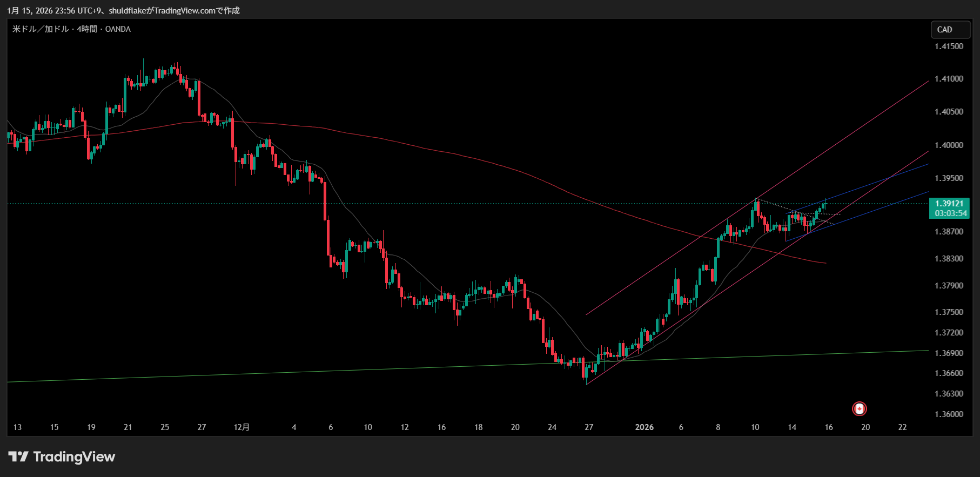
Task: Open the CAD currency selector
Action: 950,30
